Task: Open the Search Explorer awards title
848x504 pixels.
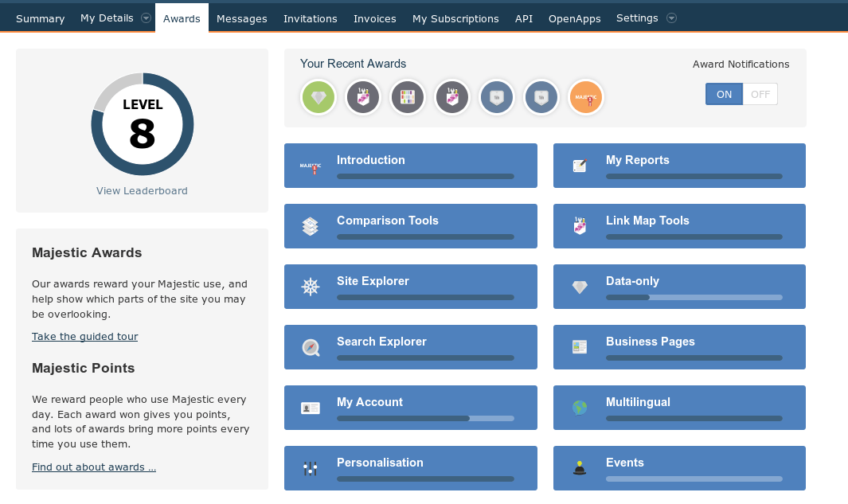Action: tap(381, 342)
